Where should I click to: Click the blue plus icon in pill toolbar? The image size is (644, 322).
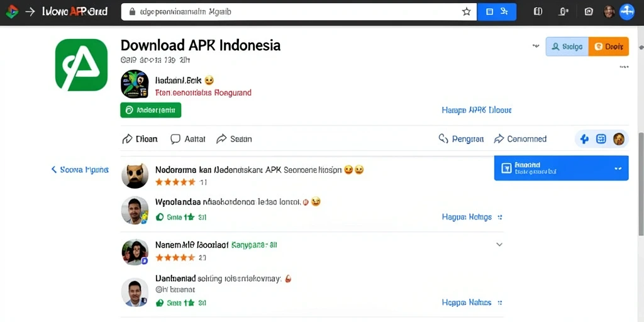[584, 139]
